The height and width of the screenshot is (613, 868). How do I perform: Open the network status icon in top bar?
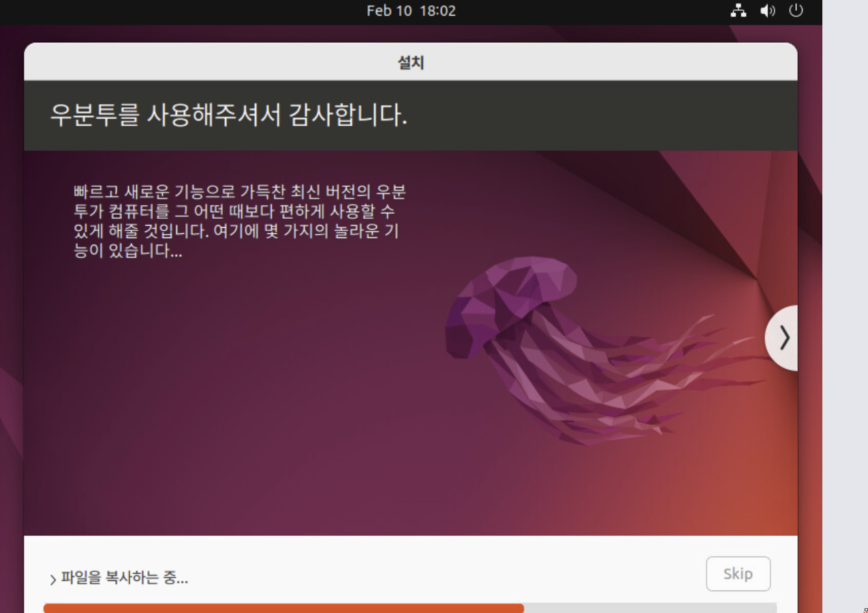pyautogui.click(x=739, y=11)
